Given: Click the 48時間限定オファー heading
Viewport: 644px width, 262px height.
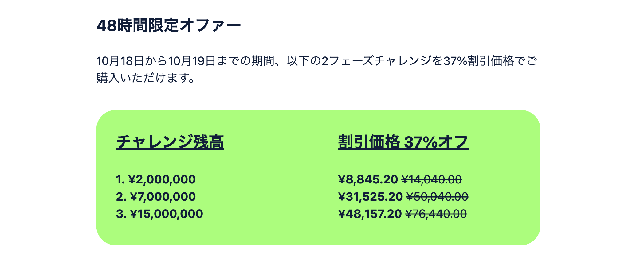Looking at the screenshot, I should (169, 25).
